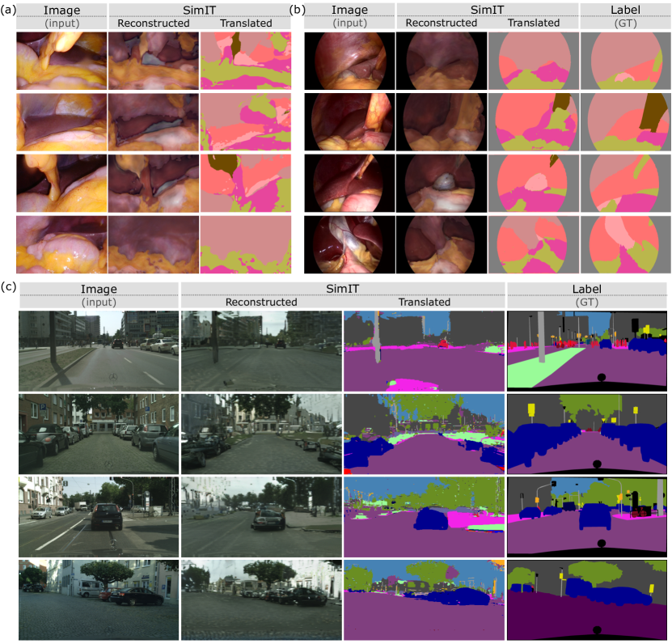The width and height of the screenshot is (672, 644).
Task: Open panel (a) third-row translated map with brown region
Action: pos(246,183)
